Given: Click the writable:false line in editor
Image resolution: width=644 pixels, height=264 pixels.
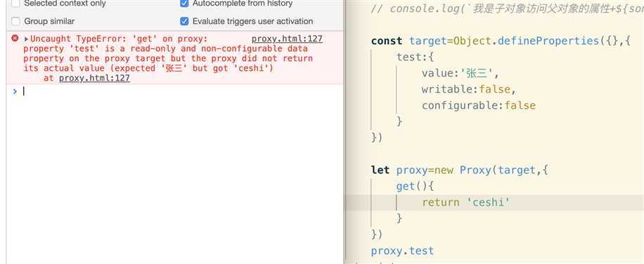Looking at the screenshot, I should [x=469, y=89].
